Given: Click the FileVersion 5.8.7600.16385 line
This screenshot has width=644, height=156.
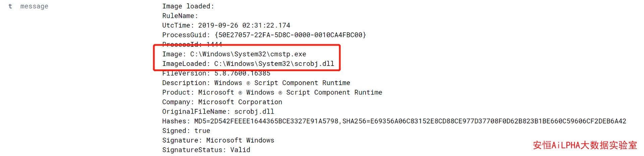Looking at the screenshot, I should click(216, 73).
